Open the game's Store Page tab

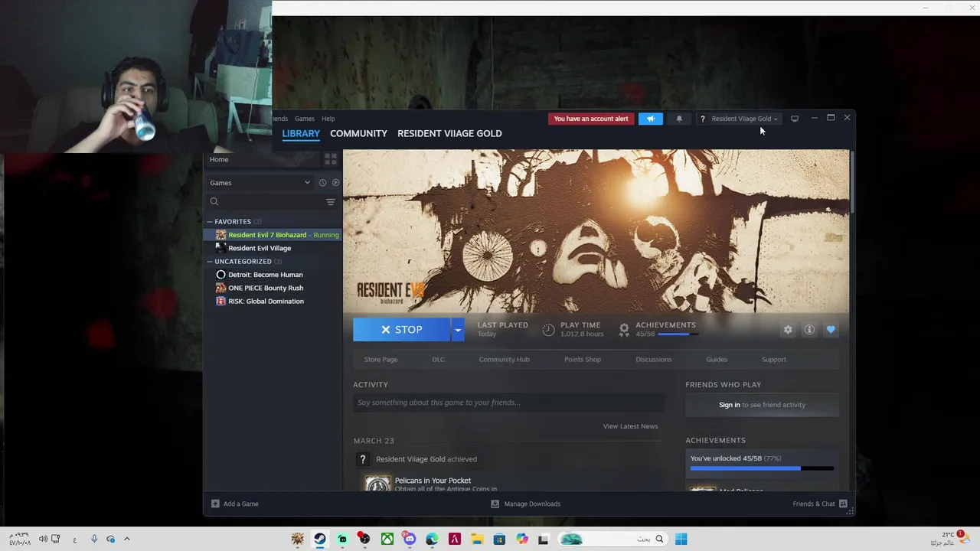coord(381,360)
